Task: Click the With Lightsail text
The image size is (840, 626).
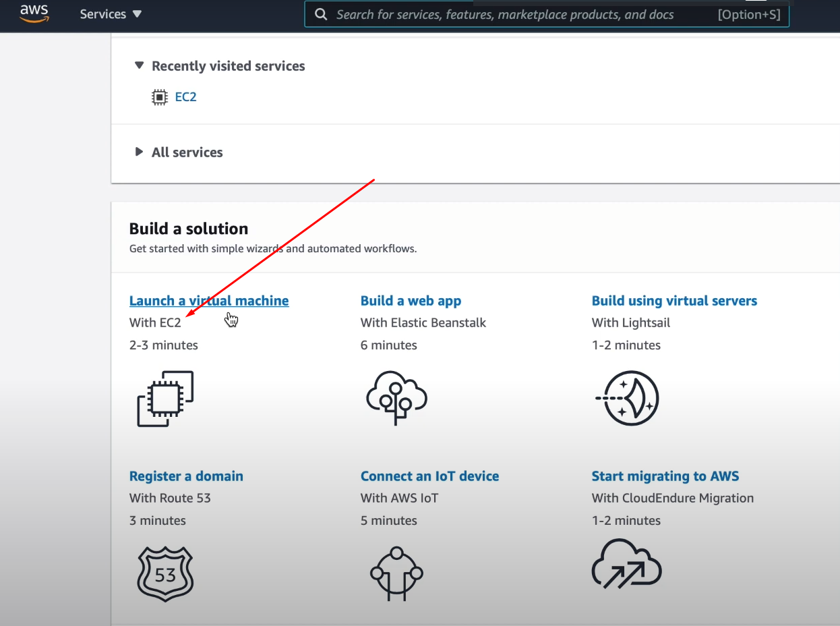Action: [631, 322]
